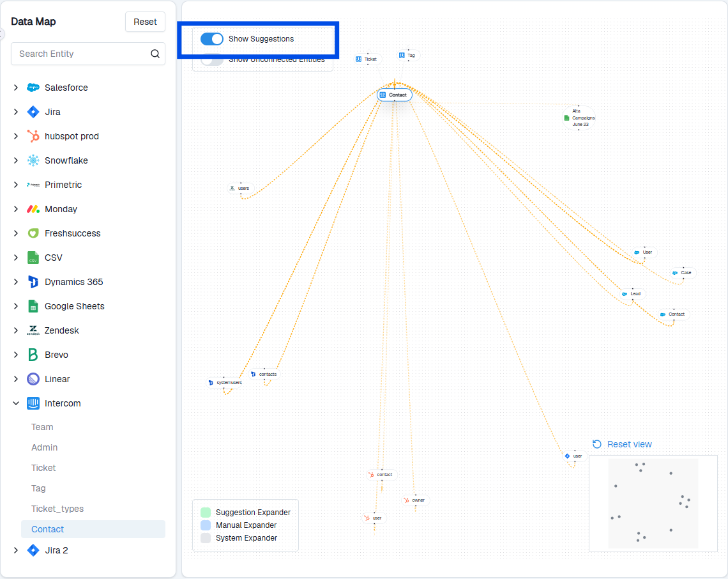
Task: Expand the Salesforce tree chevron
Action: [x=16, y=88]
